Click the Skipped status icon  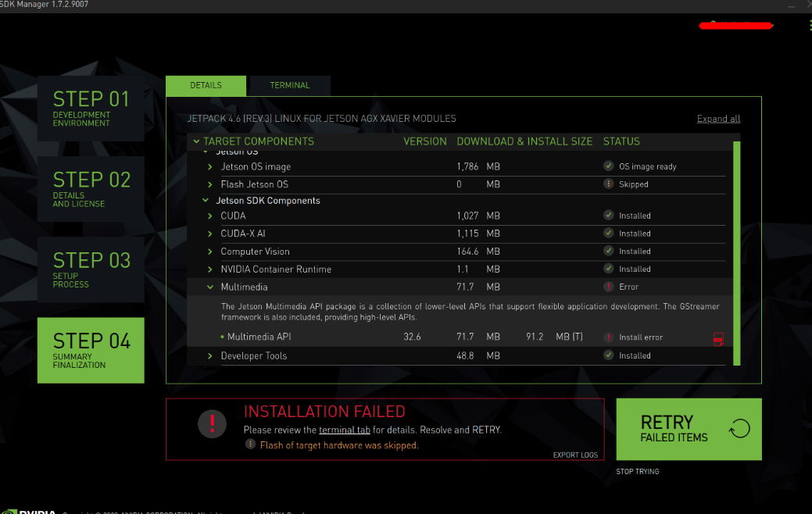click(609, 184)
